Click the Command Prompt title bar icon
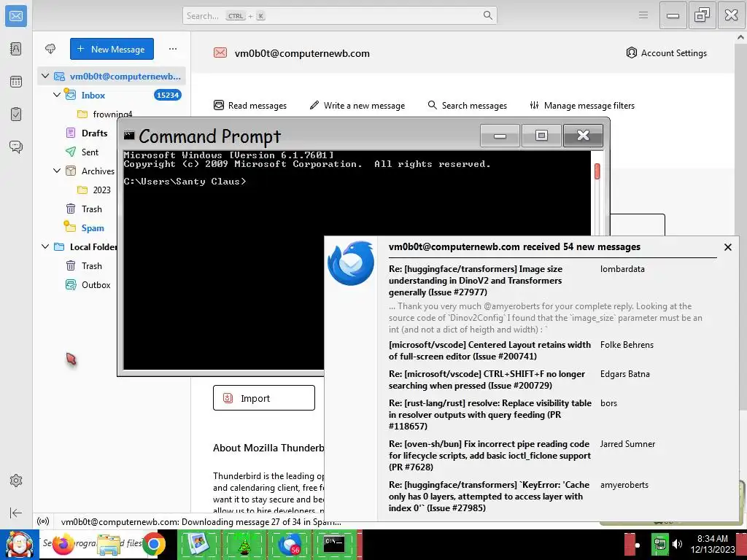 click(129, 135)
